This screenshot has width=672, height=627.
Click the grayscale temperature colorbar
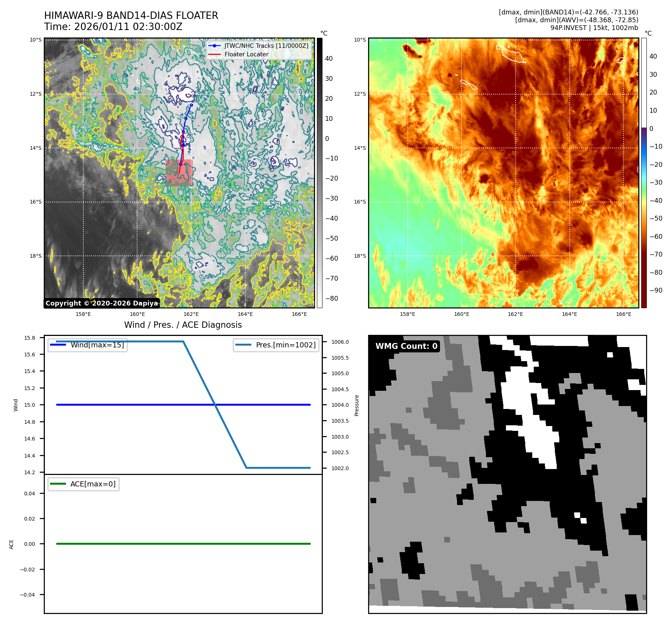(x=320, y=173)
